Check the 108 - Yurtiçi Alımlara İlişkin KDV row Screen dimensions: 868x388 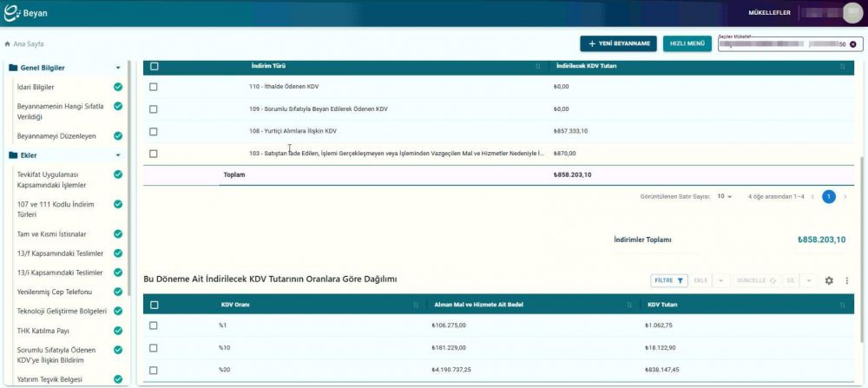(154, 132)
